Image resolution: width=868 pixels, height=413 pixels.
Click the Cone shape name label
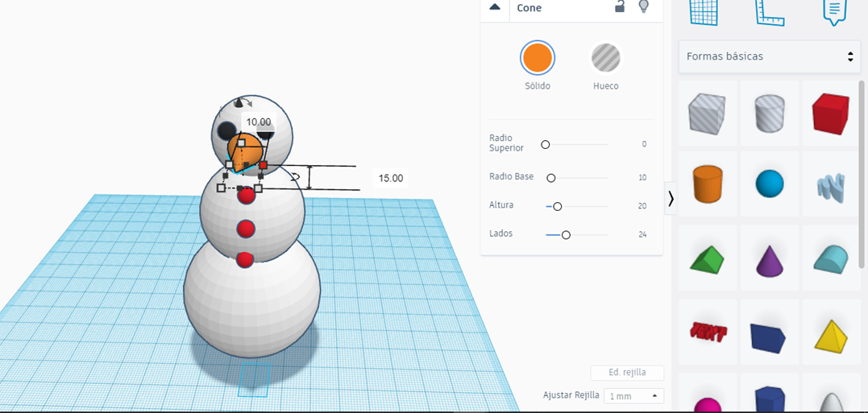point(530,8)
